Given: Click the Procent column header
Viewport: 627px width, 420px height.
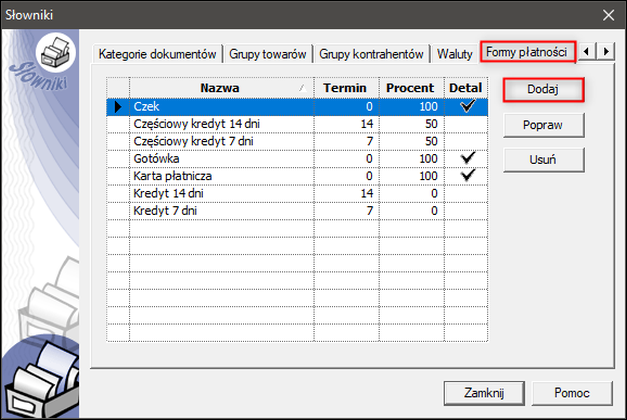Looking at the screenshot, I should (x=411, y=88).
